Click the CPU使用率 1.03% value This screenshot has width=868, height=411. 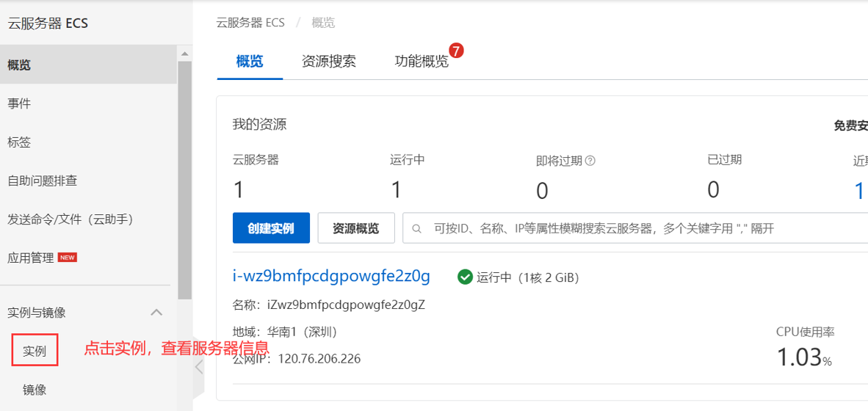[804, 357]
